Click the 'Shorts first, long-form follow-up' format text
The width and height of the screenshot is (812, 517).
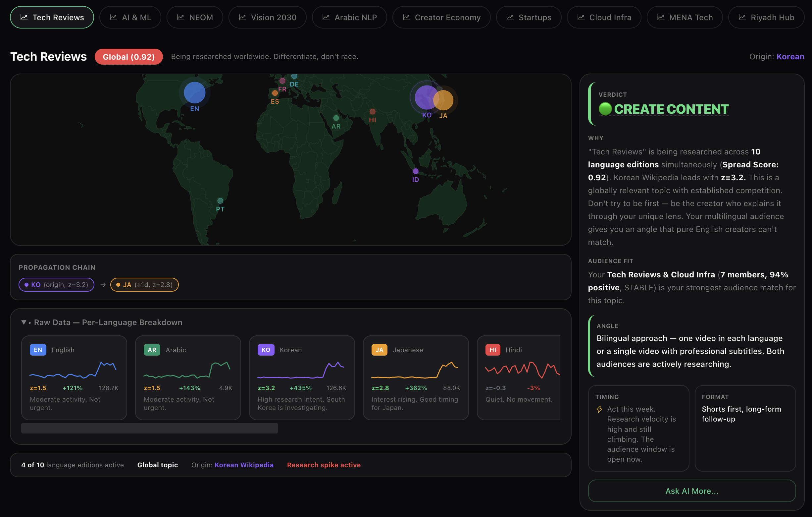(741, 414)
